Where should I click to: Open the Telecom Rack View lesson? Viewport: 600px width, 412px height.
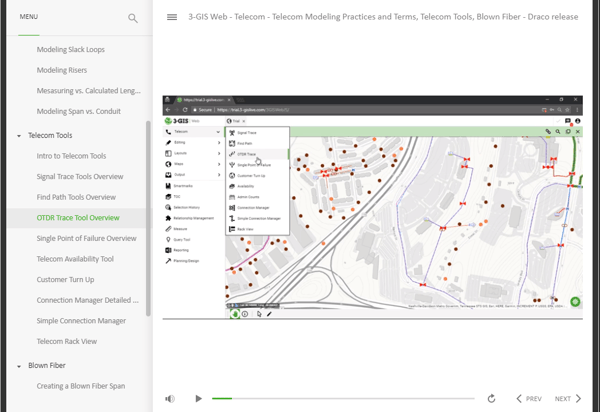pos(67,341)
